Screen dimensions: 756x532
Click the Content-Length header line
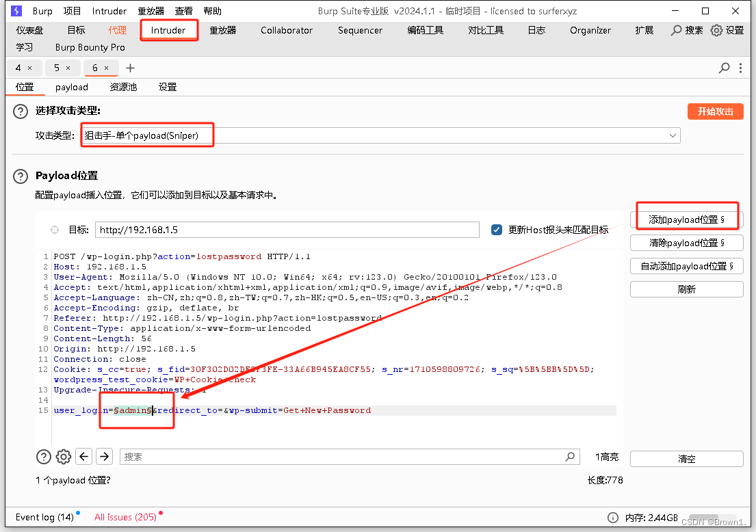coord(102,338)
